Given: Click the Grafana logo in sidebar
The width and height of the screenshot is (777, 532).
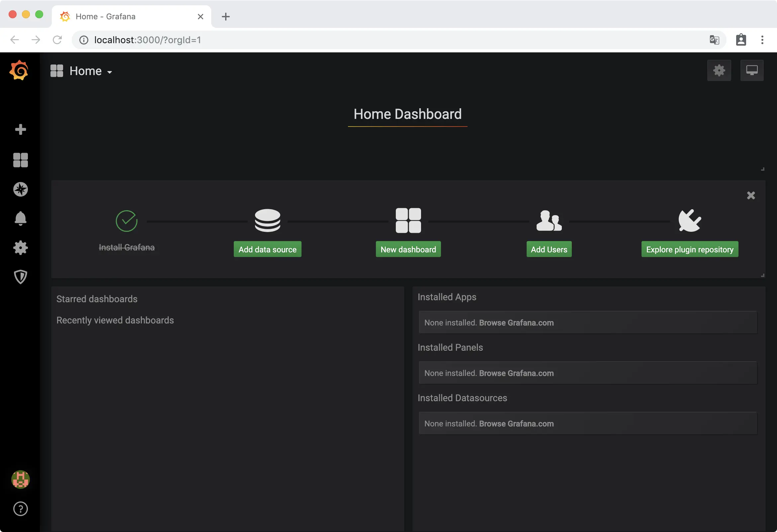Looking at the screenshot, I should coord(19,70).
